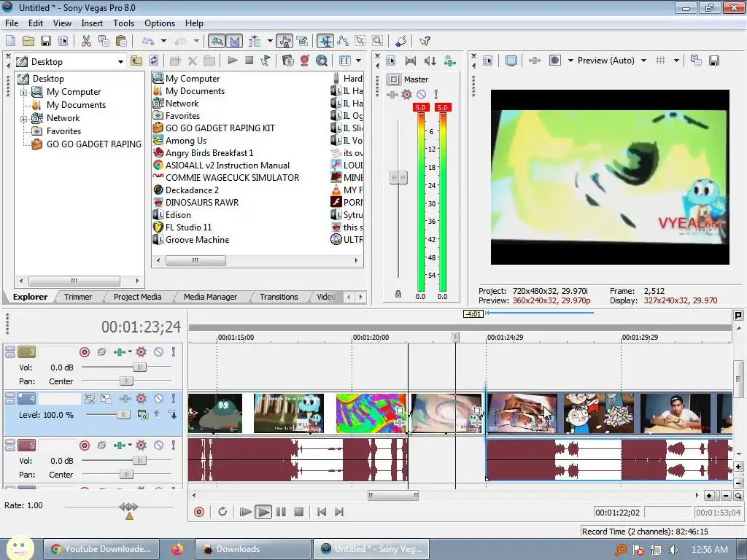Click the Open folder icon
Image resolution: width=747 pixels, height=560 pixels.
click(28, 41)
